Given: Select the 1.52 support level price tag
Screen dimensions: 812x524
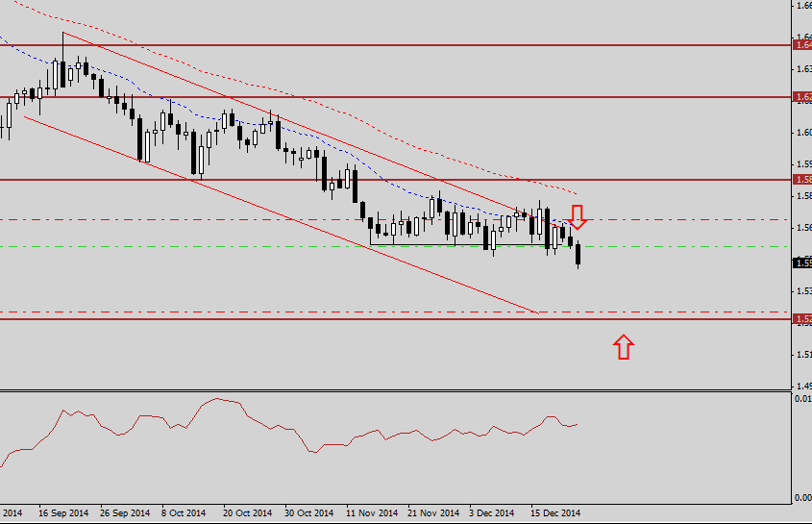Looking at the screenshot, I should point(801,318).
